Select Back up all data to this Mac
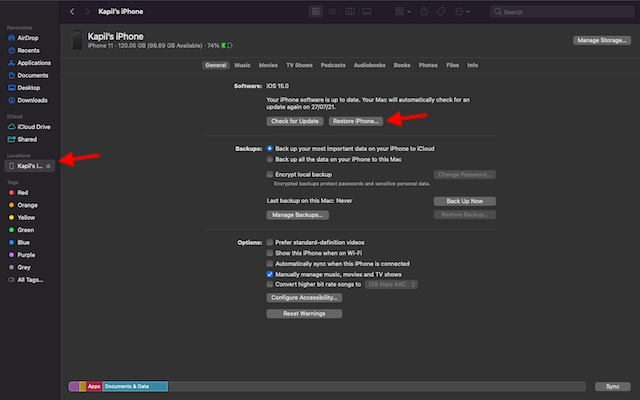Image resolution: width=640 pixels, height=400 pixels. click(270, 159)
